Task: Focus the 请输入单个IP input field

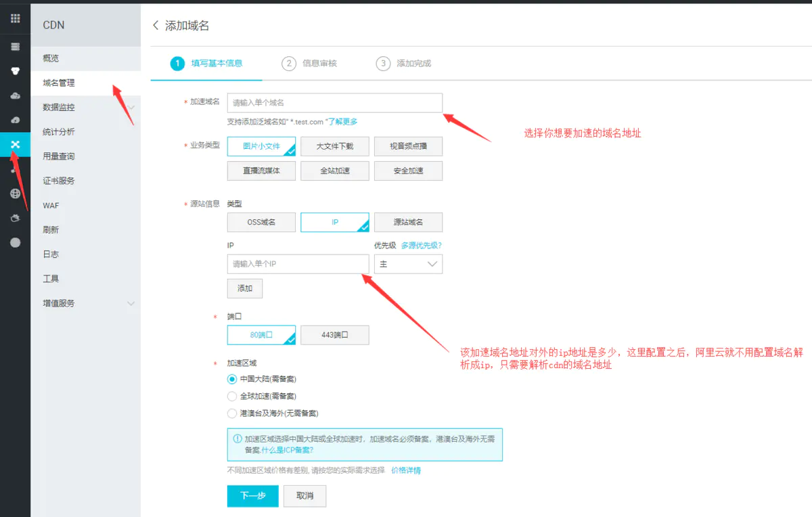Action: coord(298,264)
